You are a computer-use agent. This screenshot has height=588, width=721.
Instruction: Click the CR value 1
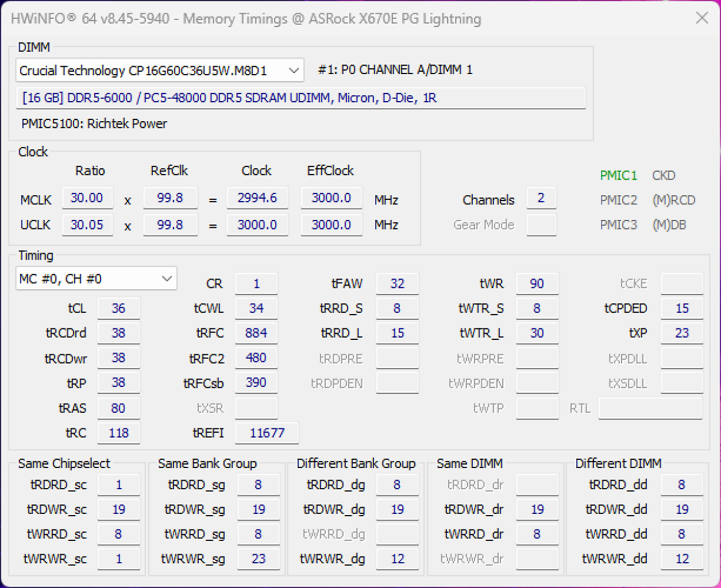(x=256, y=284)
